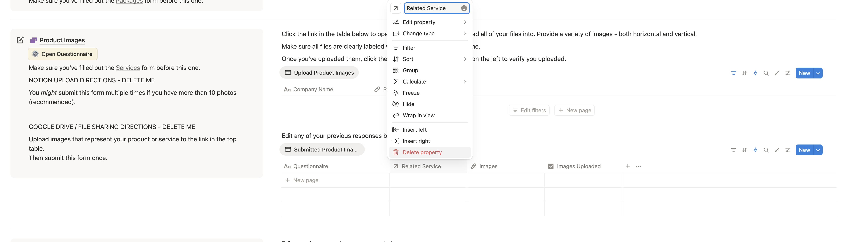
Task: Click the info icon in the property name field
Action: coord(464,8)
